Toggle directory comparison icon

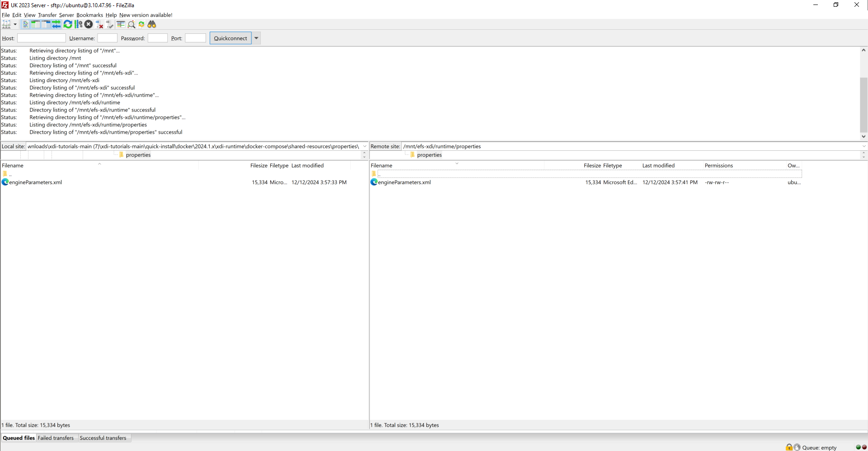[x=131, y=24]
